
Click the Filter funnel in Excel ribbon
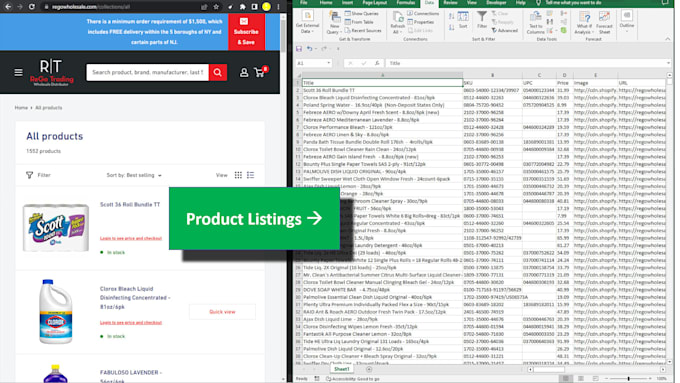(482, 20)
